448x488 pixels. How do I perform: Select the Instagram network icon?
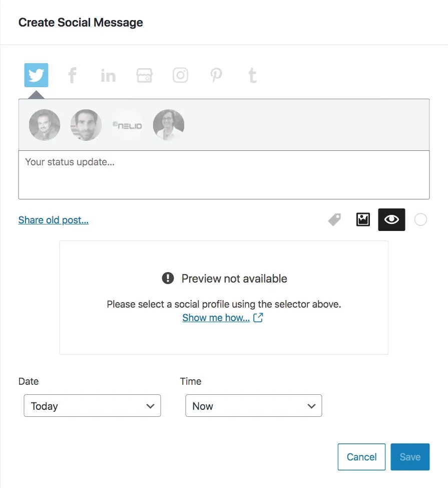click(180, 75)
